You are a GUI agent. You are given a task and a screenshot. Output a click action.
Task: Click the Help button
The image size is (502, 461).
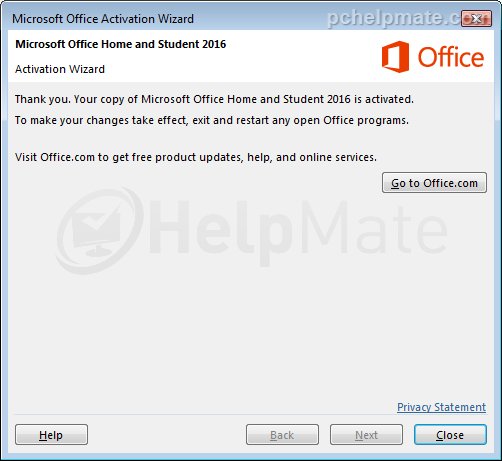51,435
